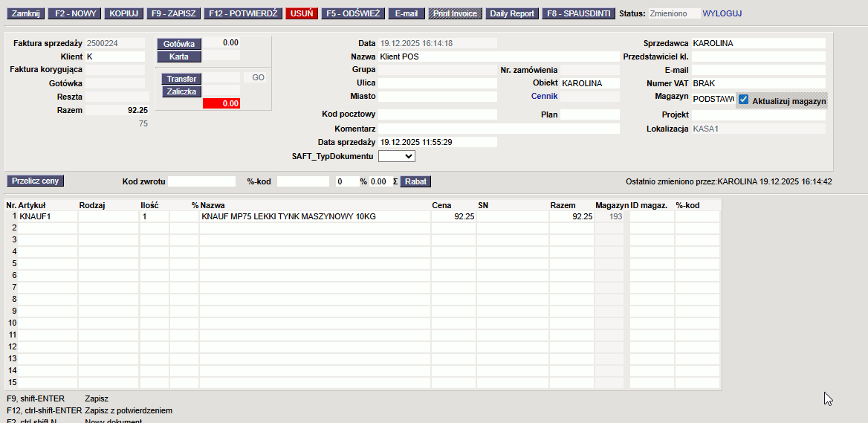
Task: Refresh using F5 - ODŚWIEŻ button
Action: 353,13
